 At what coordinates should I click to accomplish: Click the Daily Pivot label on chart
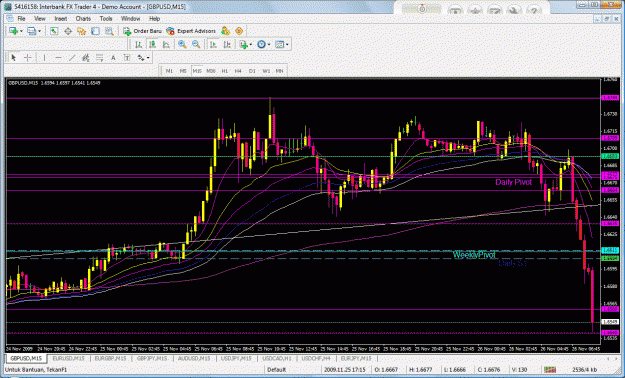(x=513, y=182)
